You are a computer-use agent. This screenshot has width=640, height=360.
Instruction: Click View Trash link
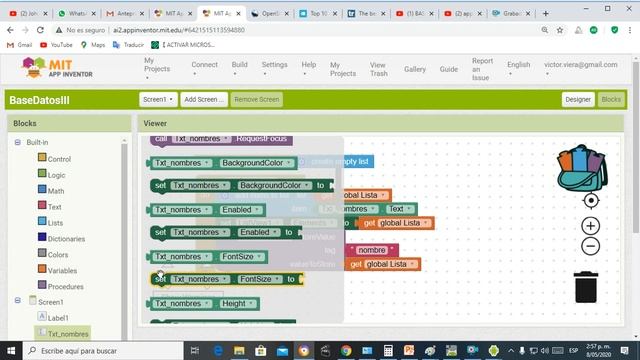pos(379,69)
